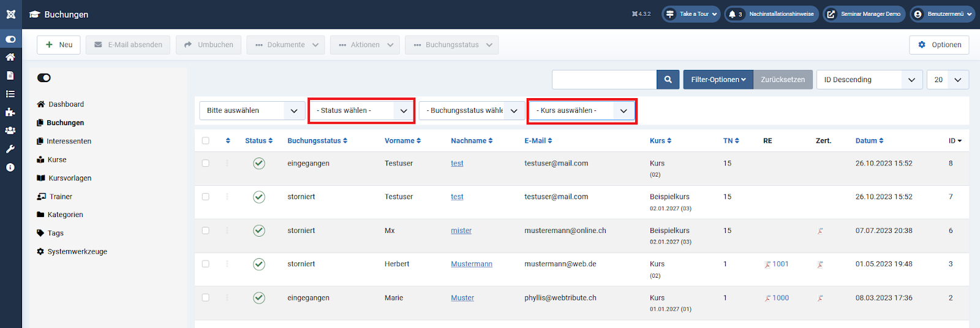
Task: Open the Seminar Manager Demo site link
Action: [864, 14]
